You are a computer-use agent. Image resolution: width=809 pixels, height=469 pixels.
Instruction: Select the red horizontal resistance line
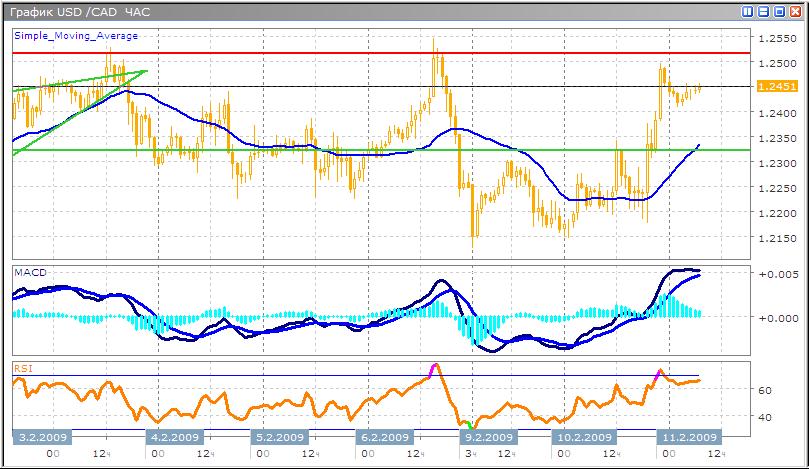(x=300, y=52)
